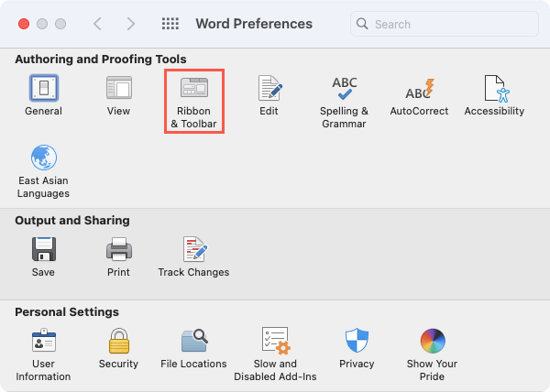This screenshot has height=392, width=550.
Task: Select Ribbon & Toolbar preferences
Action: click(193, 90)
